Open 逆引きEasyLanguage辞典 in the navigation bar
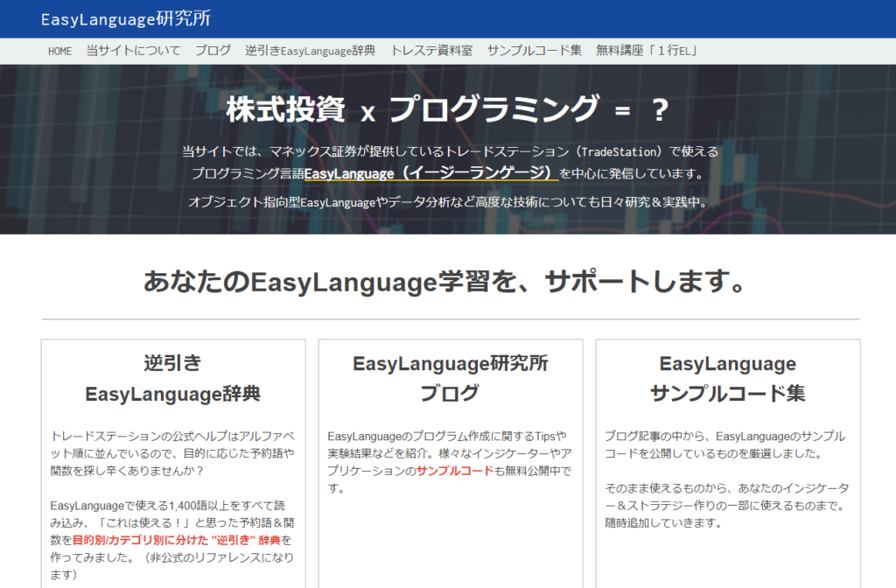 click(x=311, y=50)
